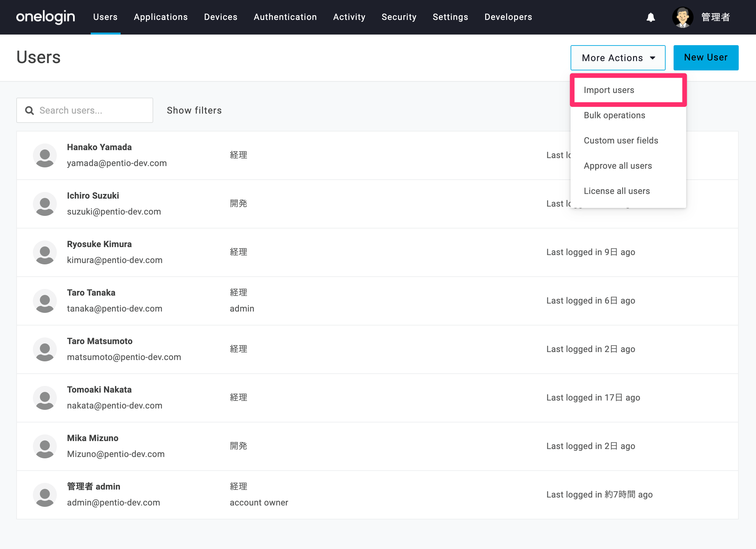Choose Custom user fields option
Screen dimensions: 756x549
628,140
